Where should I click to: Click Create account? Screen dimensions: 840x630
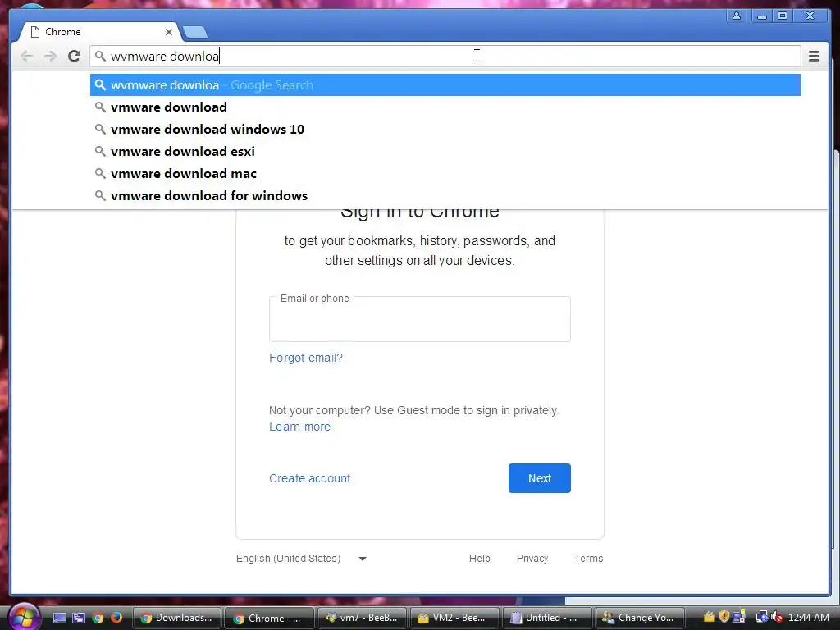tap(309, 478)
